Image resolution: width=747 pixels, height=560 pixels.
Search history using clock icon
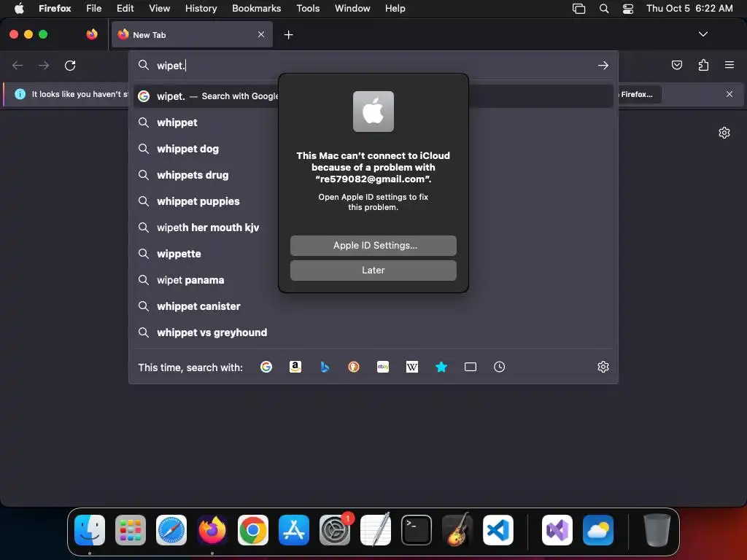(x=499, y=367)
